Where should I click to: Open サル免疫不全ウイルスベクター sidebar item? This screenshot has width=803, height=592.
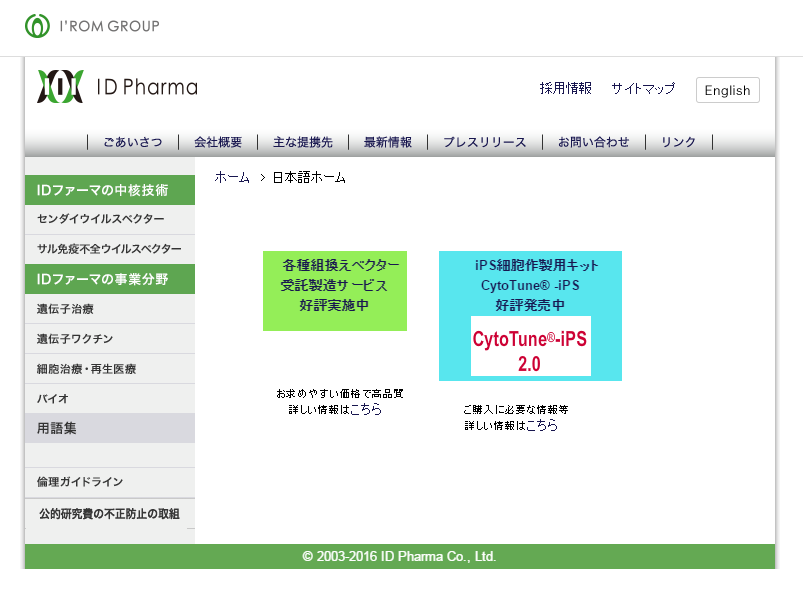(110, 249)
